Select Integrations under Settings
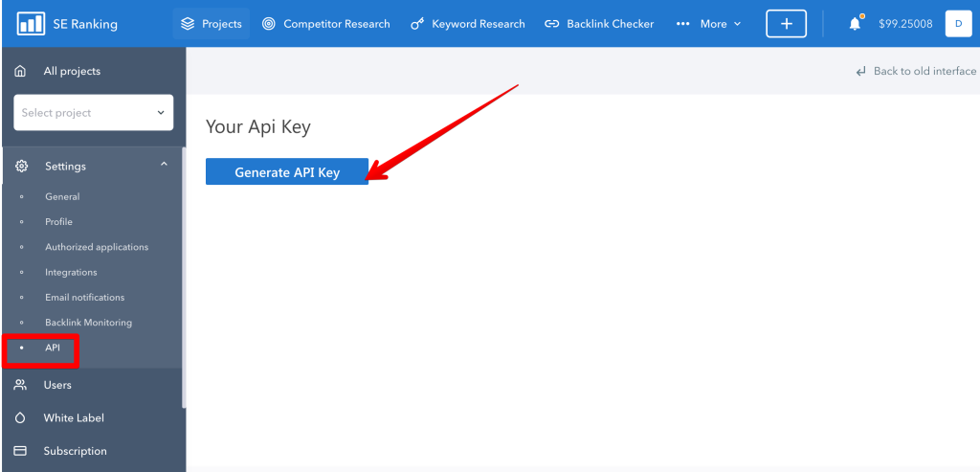 click(71, 272)
